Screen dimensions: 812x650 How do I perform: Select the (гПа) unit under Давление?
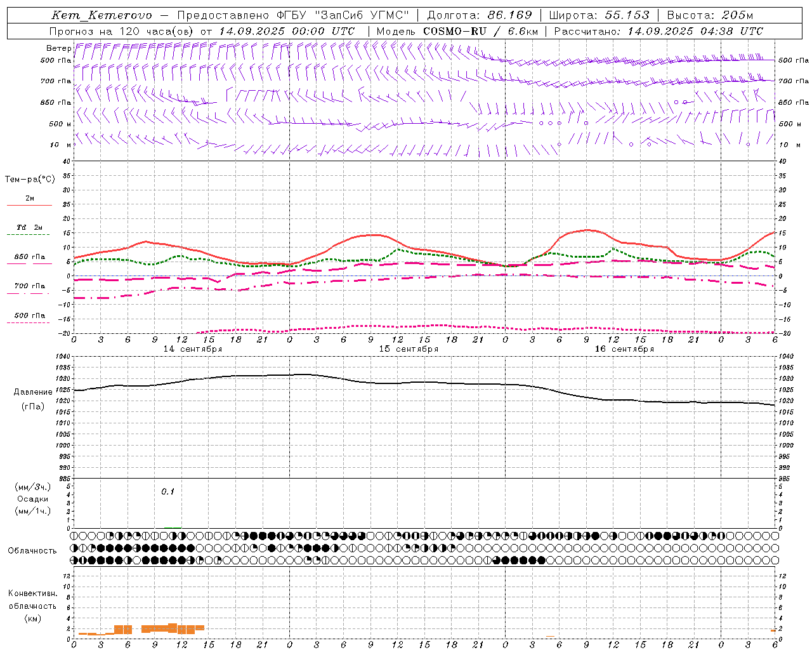(33, 406)
